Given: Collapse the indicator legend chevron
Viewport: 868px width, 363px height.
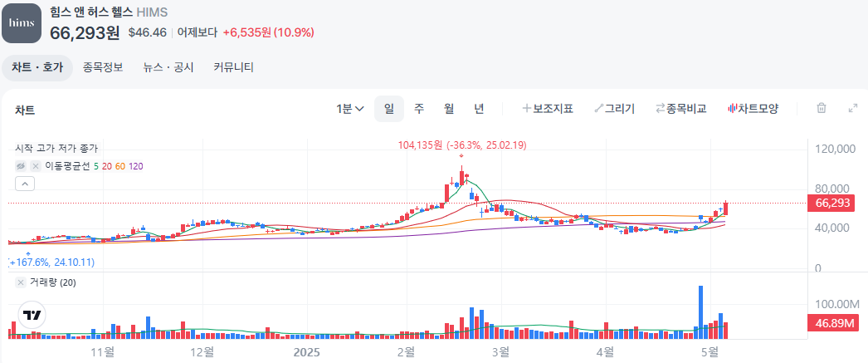Looking at the screenshot, I should pyautogui.click(x=25, y=184).
